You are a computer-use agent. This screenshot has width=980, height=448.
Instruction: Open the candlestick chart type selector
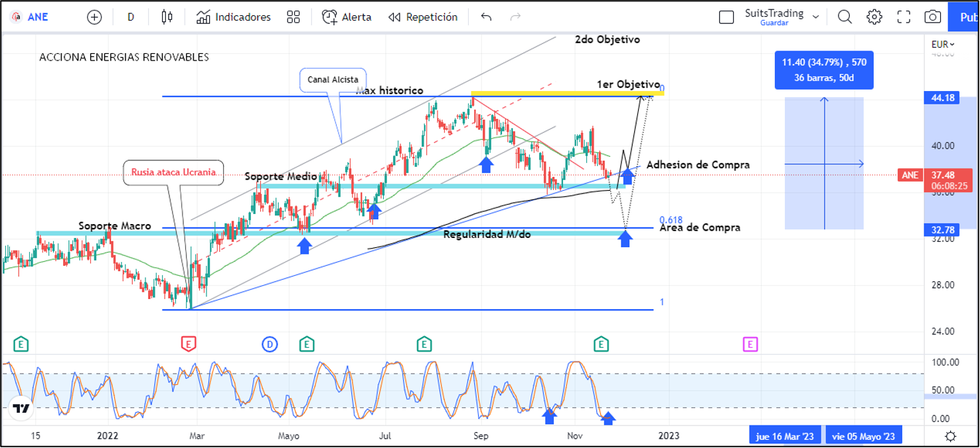pyautogui.click(x=167, y=17)
